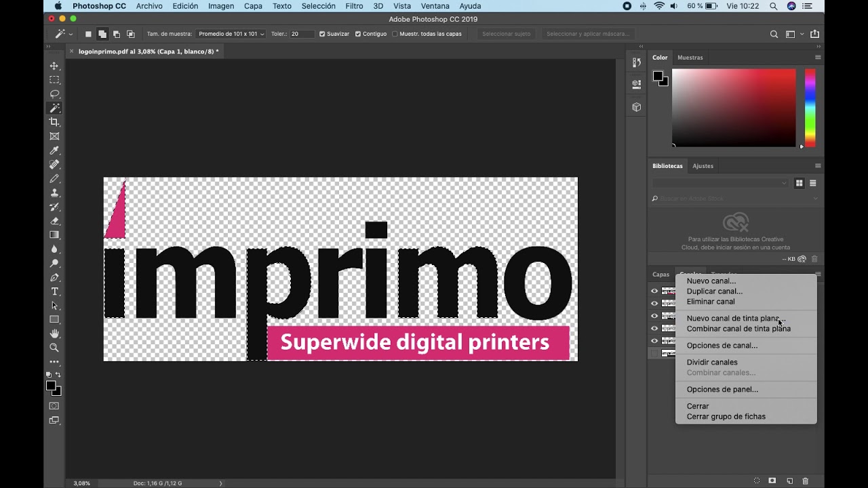Select the Horizontal Type tool

[x=54, y=291]
